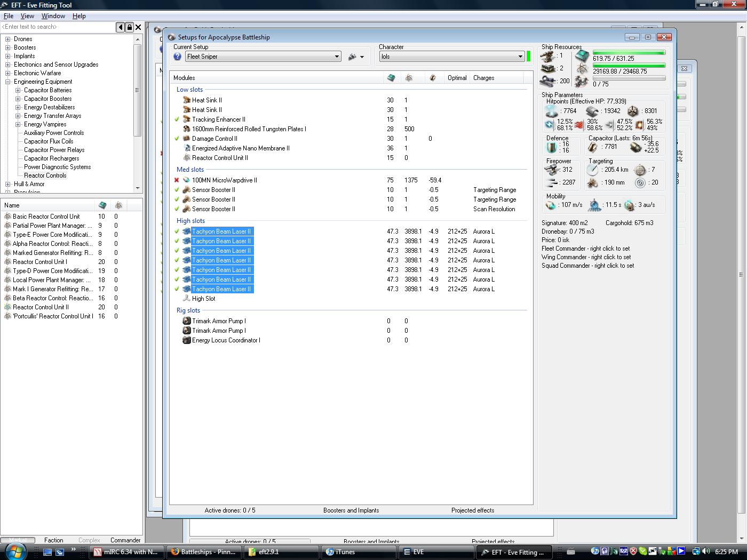Click the thermal resistance flame icon
Image resolution: width=747 pixels, height=560 pixels.
click(x=579, y=125)
